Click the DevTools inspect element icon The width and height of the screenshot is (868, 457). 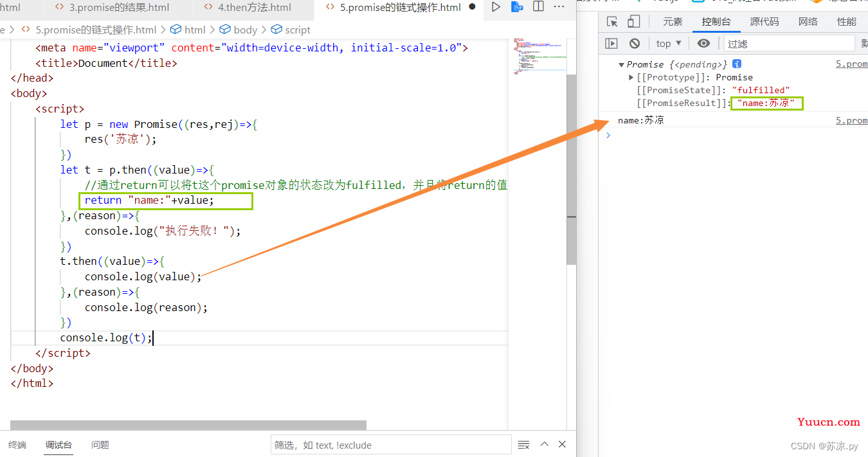point(612,22)
